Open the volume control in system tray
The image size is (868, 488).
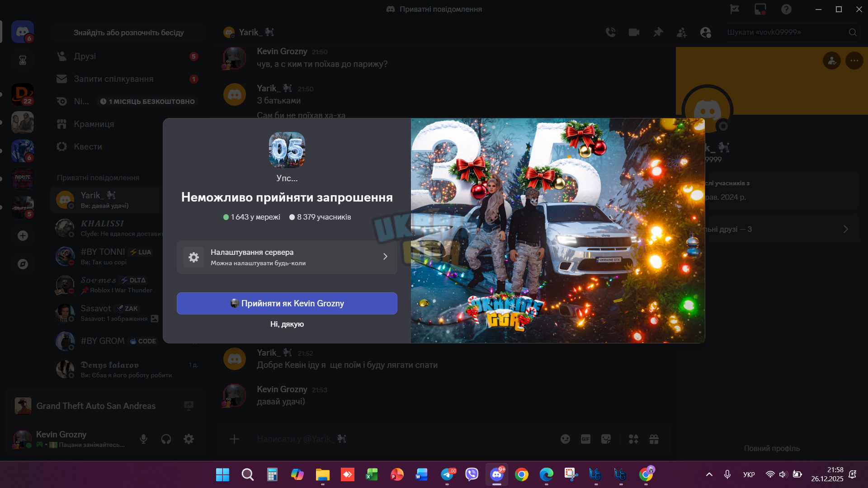click(x=783, y=474)
